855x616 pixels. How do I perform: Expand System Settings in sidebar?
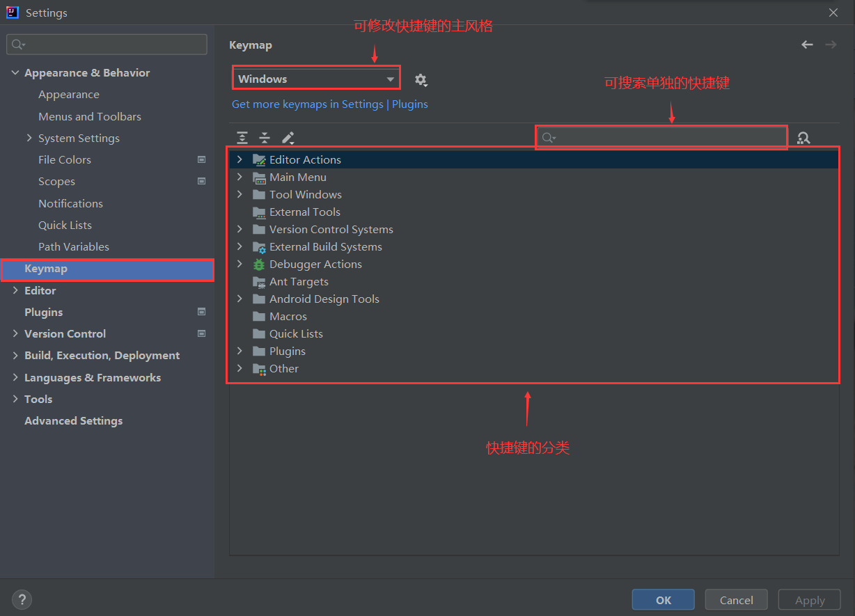coord(29,138)
